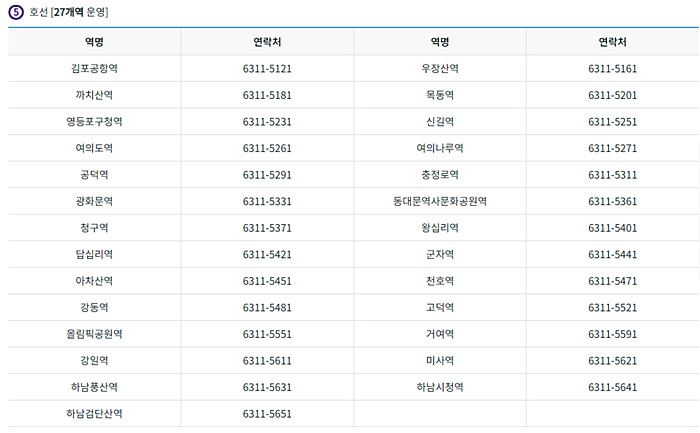
Task: Select phone number 6311-5481
Action: click(x=267, y=308)
